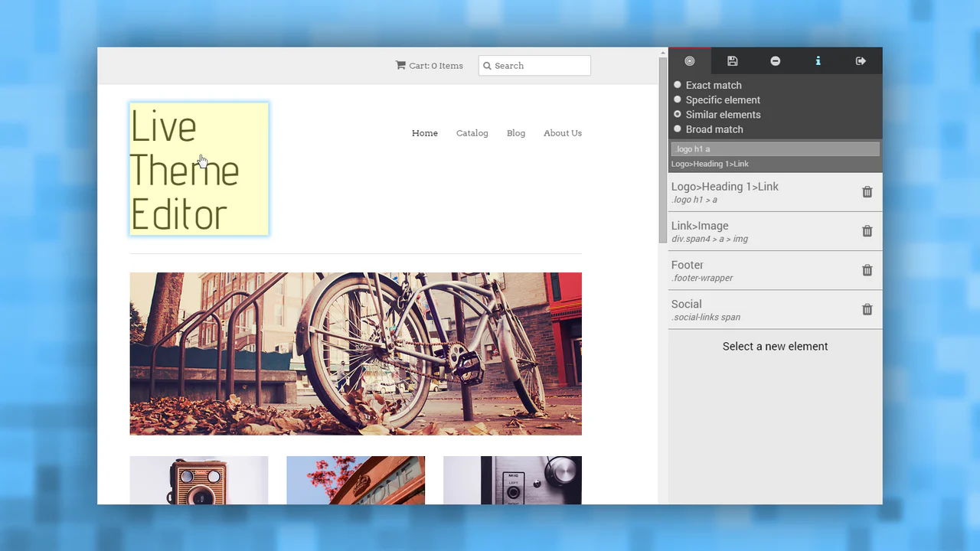Click the exit arrow icon
The width and height of the screenshot is (980, 551).
click(x=861, y=61)
